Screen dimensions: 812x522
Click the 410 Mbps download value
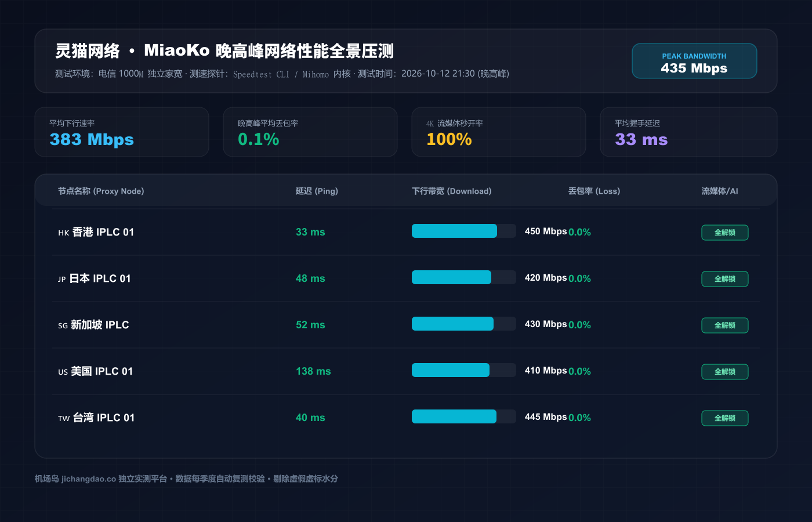tap(546, 371)
